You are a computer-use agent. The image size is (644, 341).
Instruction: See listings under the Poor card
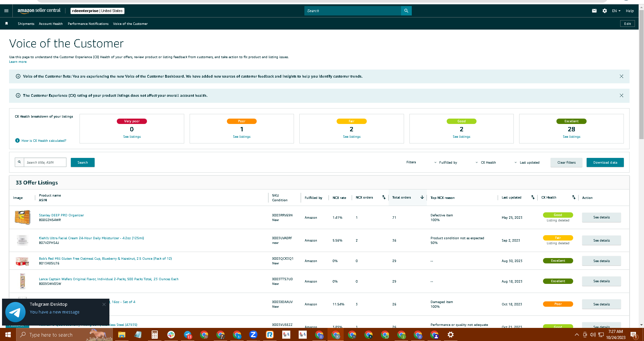click(x=242, y=137)
